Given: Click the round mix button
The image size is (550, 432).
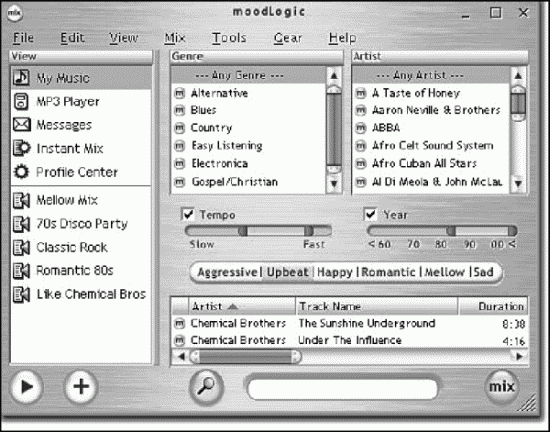Looking at the screenshot, I should tap(502, 387).
